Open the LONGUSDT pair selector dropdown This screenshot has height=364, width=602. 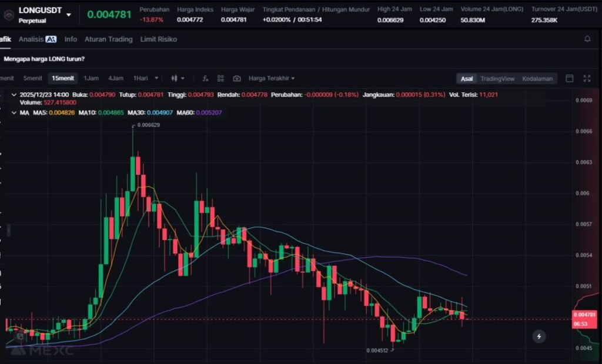pos(69,15)
